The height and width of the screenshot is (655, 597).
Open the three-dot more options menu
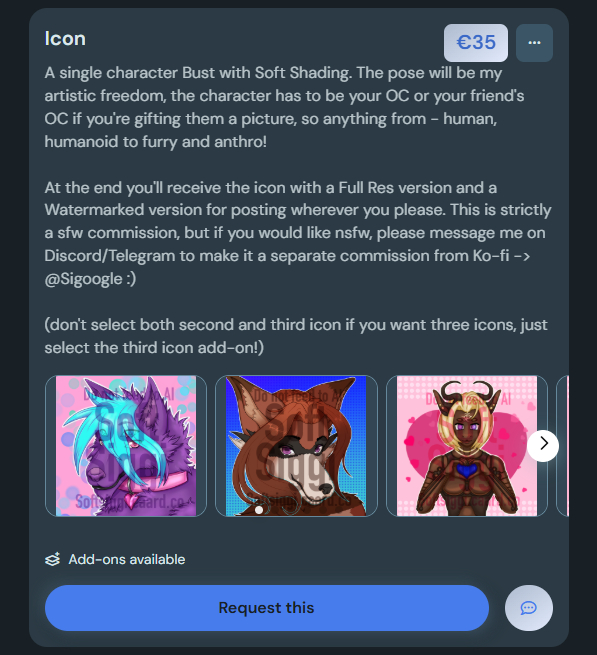(x=534, y=43)
